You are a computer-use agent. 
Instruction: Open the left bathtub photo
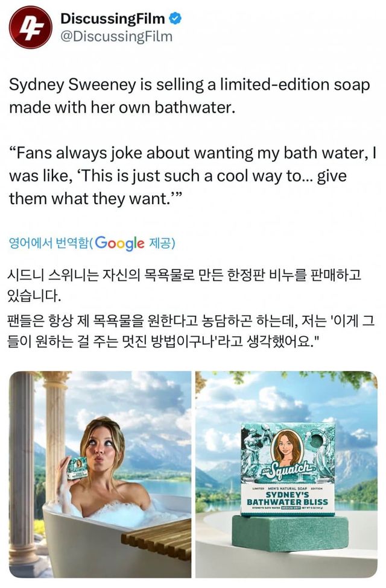click(100, 474)
